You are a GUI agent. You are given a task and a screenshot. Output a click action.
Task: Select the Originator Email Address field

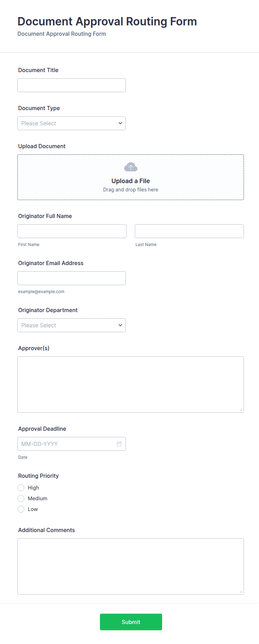[x=72, y=278]
